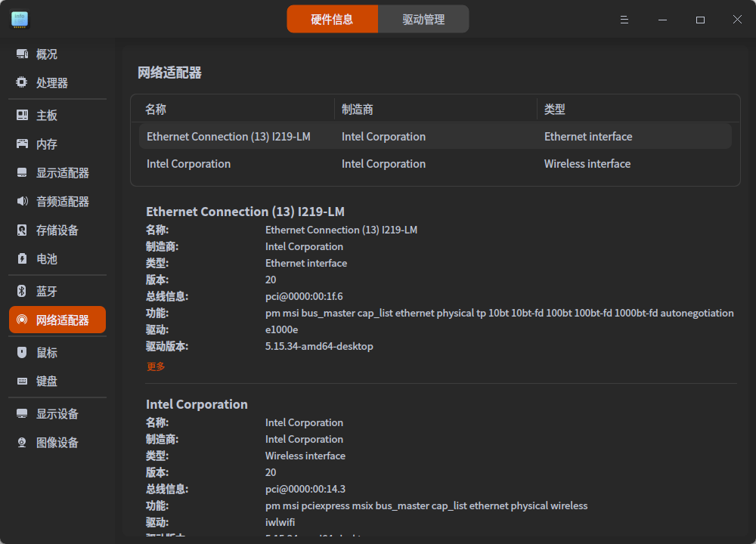
Task: Minimize the Device Manager window
Action: [662, 20]
